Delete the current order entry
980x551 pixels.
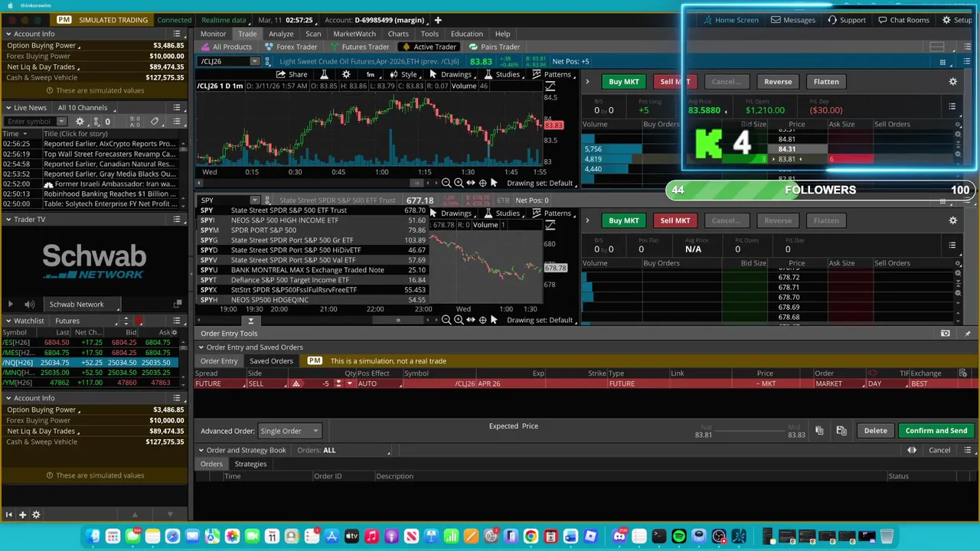click(875, 431)
